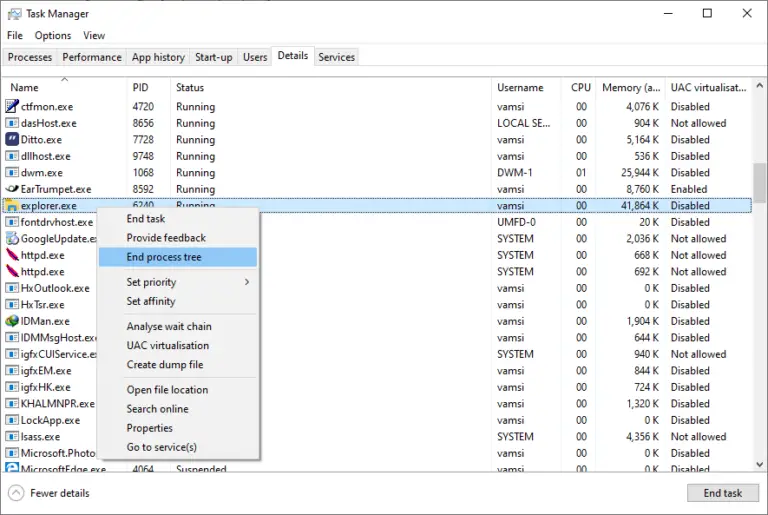Click the EarTrumpet.exe process icon
The width and height of the screenshot is (768, 515).
pos(13,189)
